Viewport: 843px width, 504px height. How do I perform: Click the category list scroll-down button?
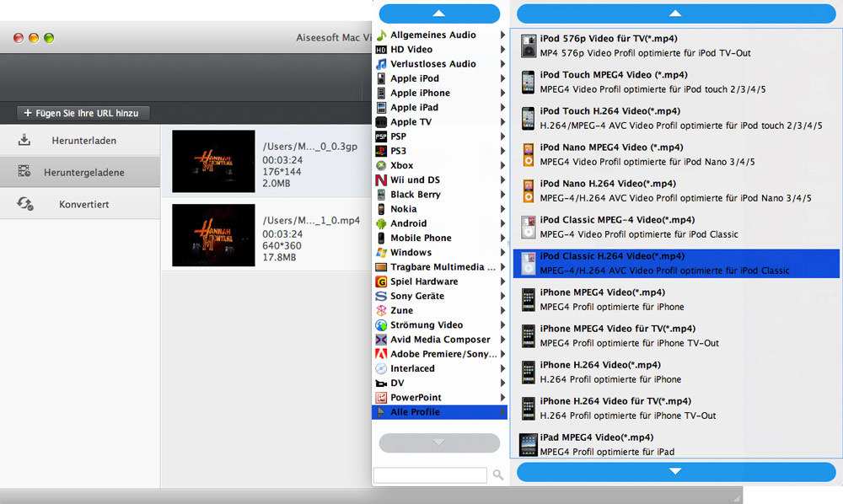[x=439, y=442]
